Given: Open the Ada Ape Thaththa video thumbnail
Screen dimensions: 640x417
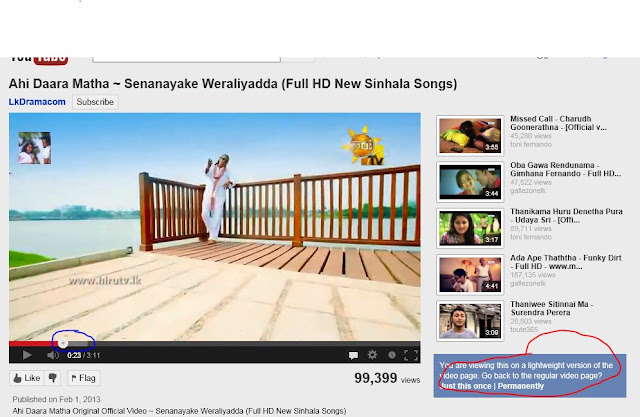Looking at the screenshot, I should tap(470, 274).
